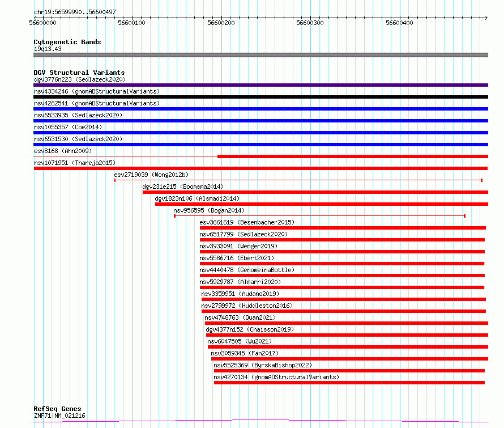
Task: Open esv3661619 (Besenbacher2015) variant
Action: coord(247,222)
